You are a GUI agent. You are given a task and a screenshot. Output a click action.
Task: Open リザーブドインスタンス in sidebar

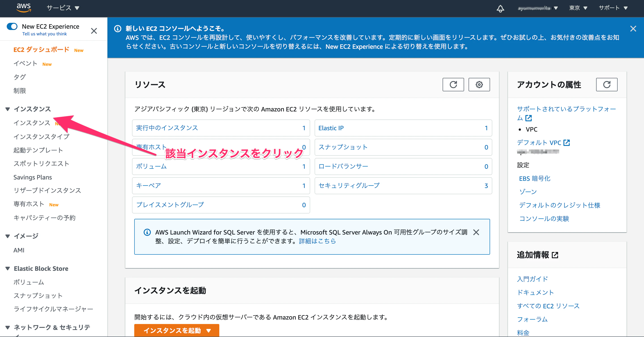click(x=47, y=190)
